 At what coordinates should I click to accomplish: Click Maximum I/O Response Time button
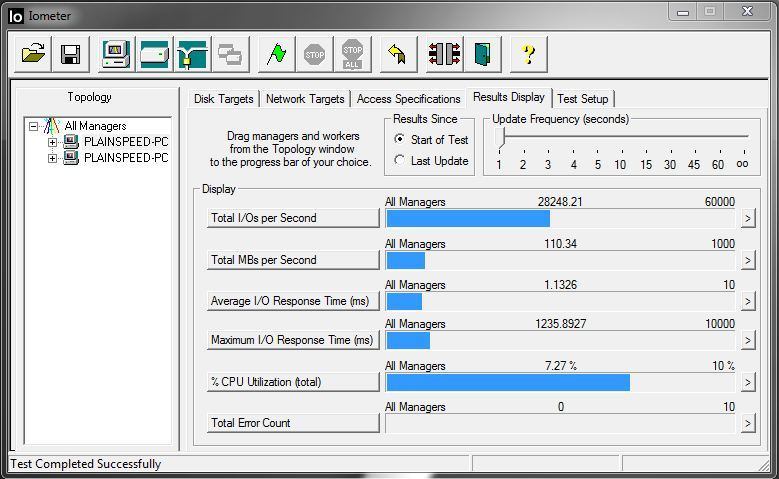pos(293,340)
